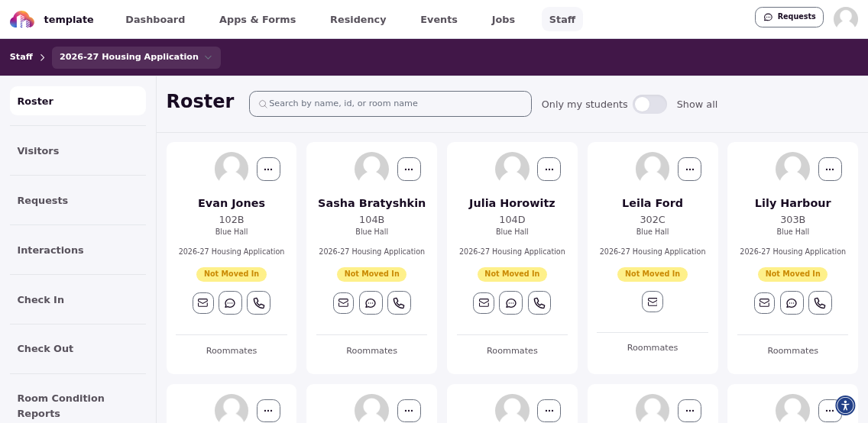Click room 303B under Lily Harbour
Image resolution: width=868 pixels, height=423 pixels.
pos(792,219)
